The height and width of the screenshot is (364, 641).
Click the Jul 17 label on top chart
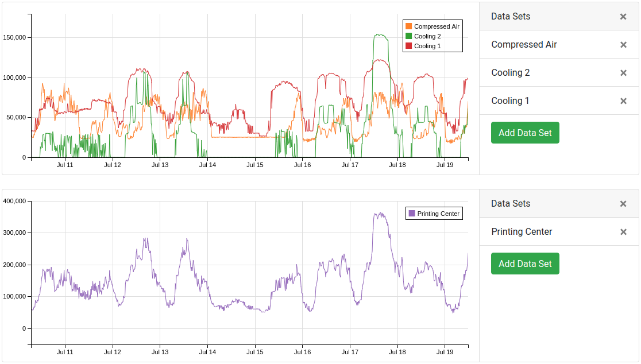tap(350, 165)
